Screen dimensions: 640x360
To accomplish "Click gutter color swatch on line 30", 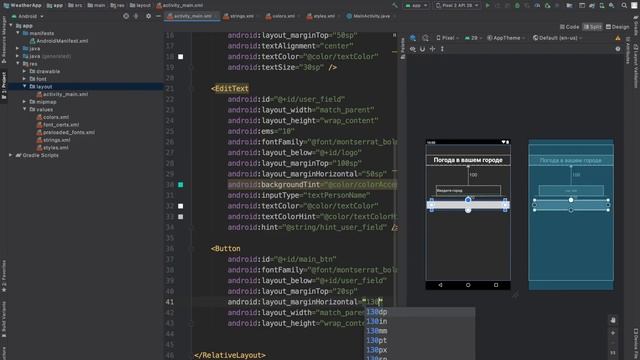I will [x=180, y=185].
